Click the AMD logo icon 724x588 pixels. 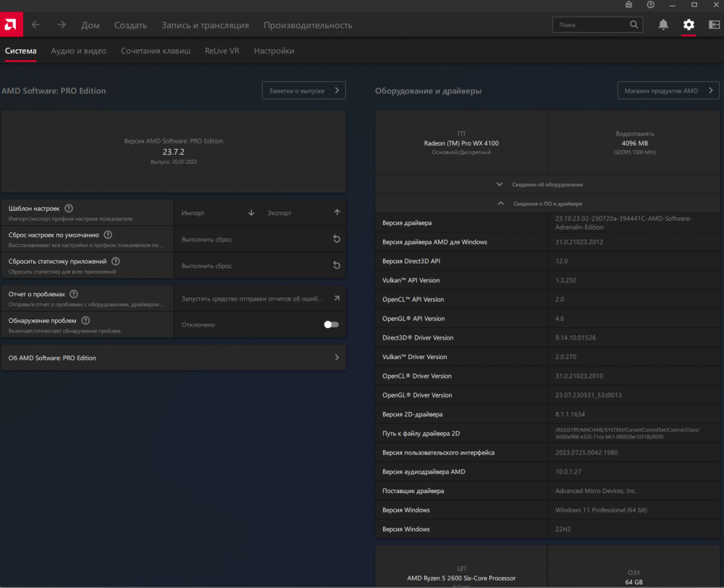[x=11, y=25]
